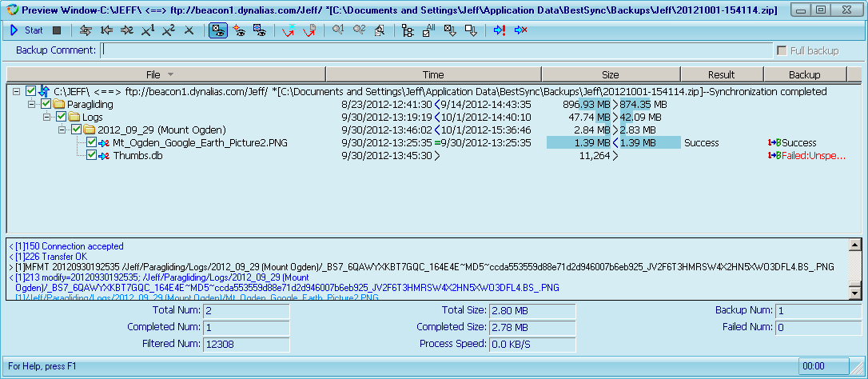Collapse the root C:\JEFF\ tree node
868x379 pixels.
tap(16, 91)
